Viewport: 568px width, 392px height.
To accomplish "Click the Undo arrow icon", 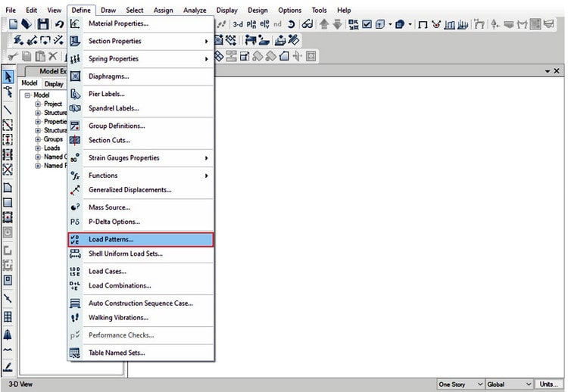I will tap(59, 24).
